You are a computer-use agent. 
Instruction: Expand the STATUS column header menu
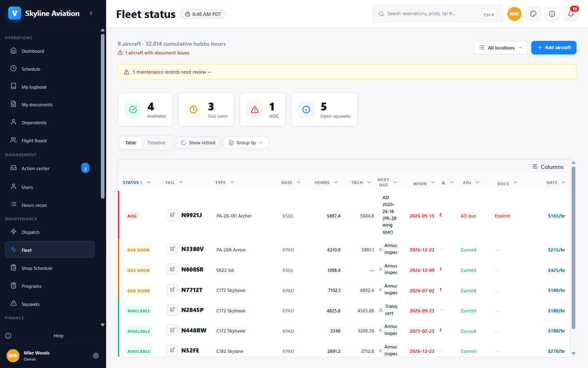click(149, 182)
